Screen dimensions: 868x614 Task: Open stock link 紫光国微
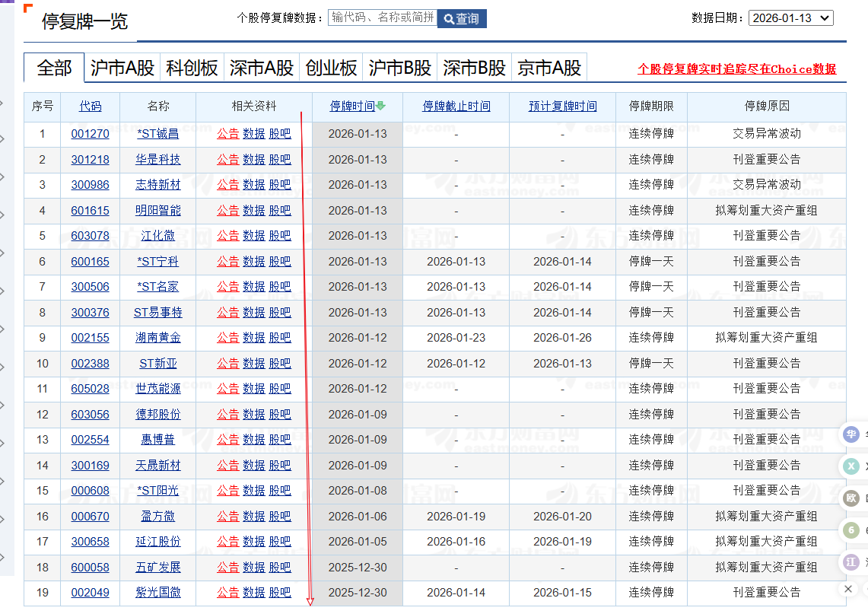[157, 592]
